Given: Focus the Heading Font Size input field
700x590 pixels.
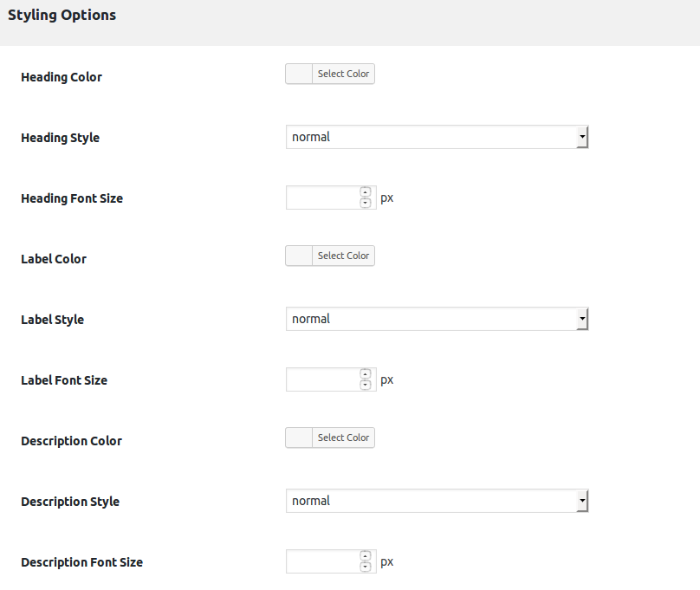Looking at the screenshot, I should pyautogui.click(x=323, y=198).
